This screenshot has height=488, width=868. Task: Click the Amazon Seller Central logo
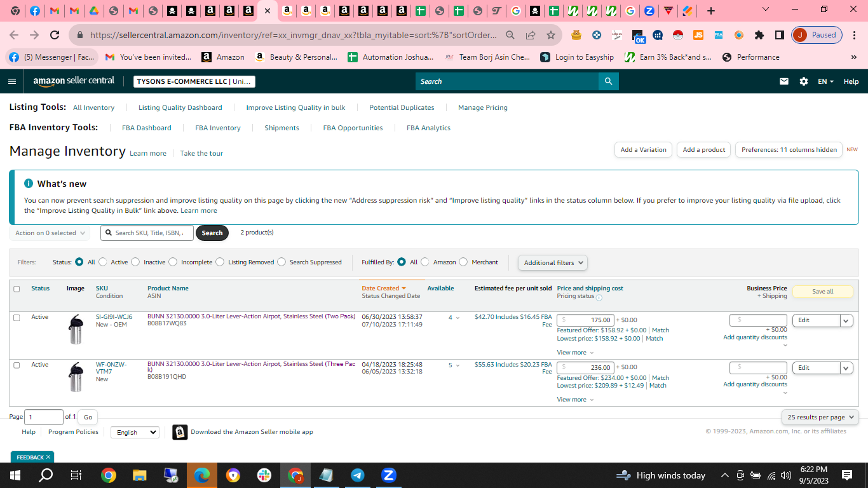point(74,81)
